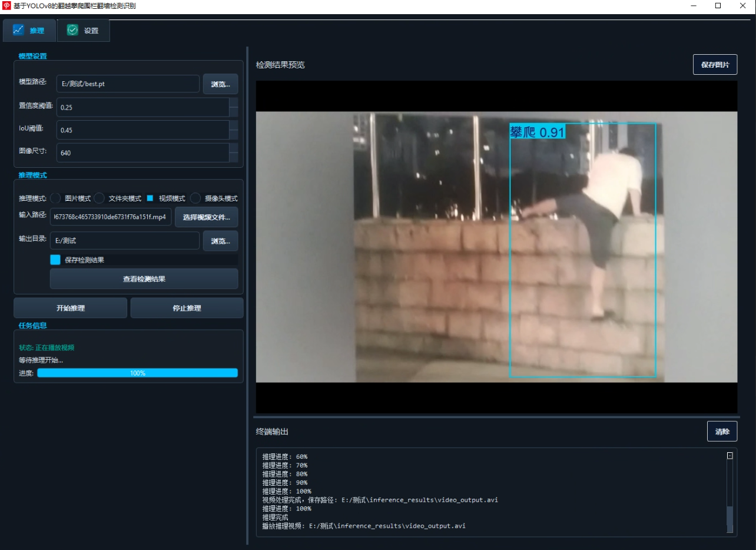756x550 pixels.
Task: Click 开始推理 button
Action: (x=71, y=308)
